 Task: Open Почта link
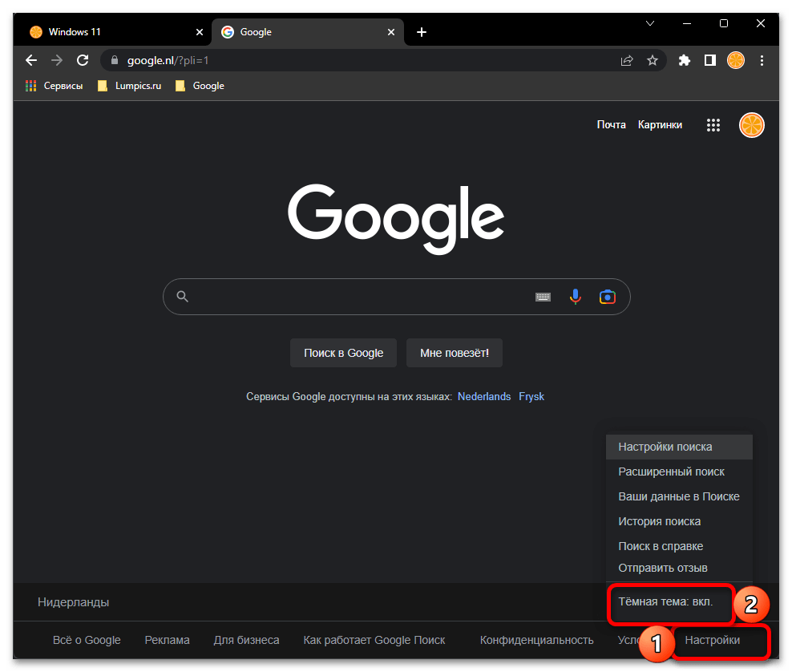[x=611, y=125]
